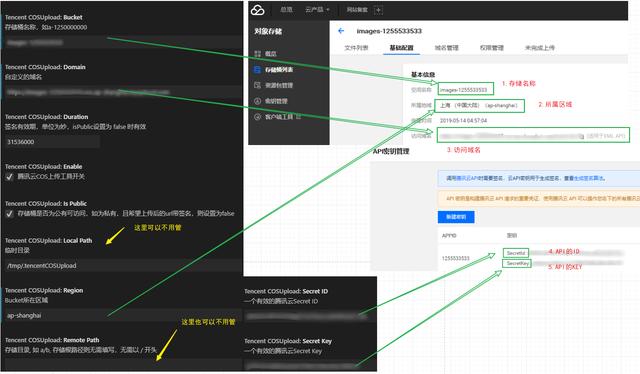The height and width of the screenshot is (374, 640).
Task: Switch to the 域名管理 tab
Action: [447, 48]
